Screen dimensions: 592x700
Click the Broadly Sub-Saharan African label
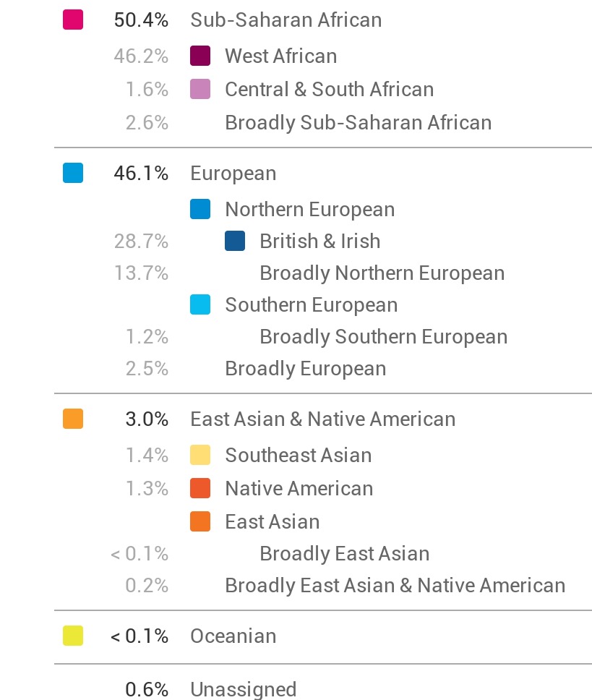pyautogui.click(x=358, y=122)
